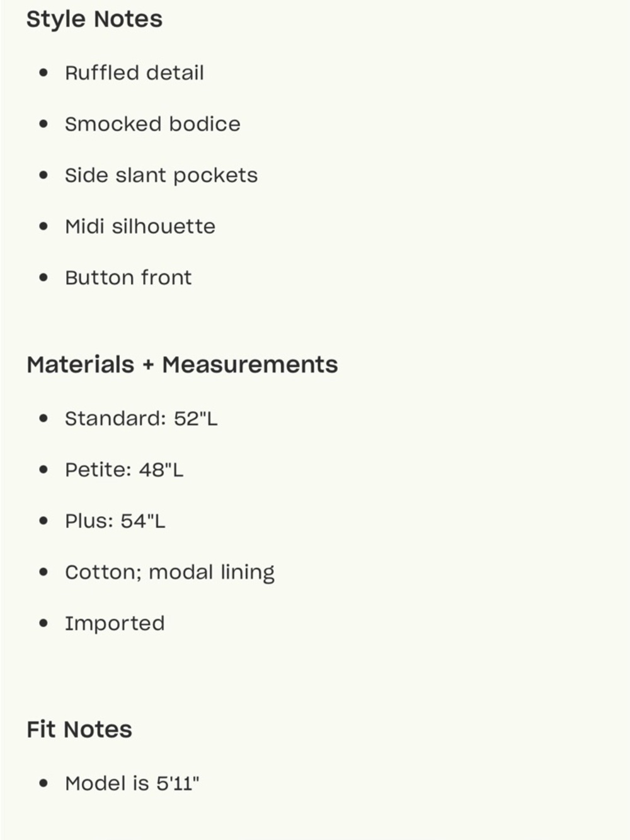This screenshot has width=630, height=840.
Task: Click the bullet before Ruffled detail
Action: point(43,73)
